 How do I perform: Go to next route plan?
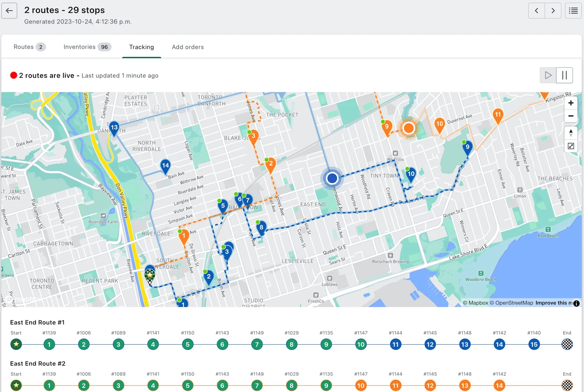[553, 11]
